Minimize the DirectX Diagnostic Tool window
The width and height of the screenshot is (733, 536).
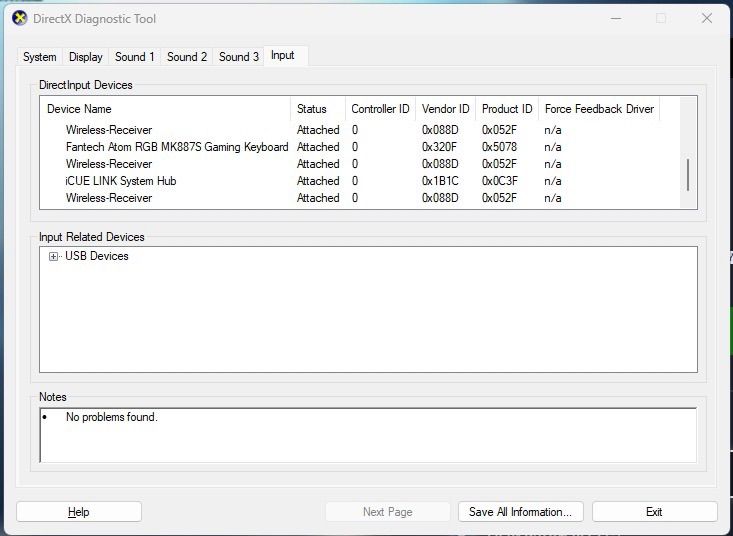(x=612, y=18)
